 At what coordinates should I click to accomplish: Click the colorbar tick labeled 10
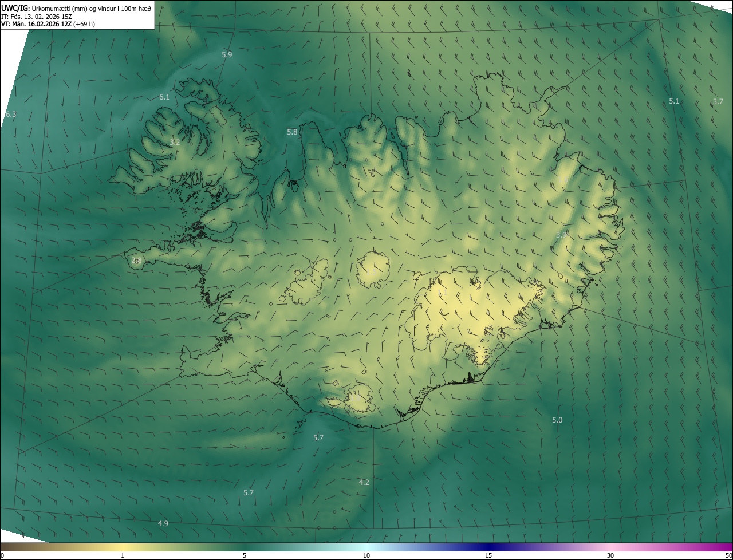tap(366, 555)
